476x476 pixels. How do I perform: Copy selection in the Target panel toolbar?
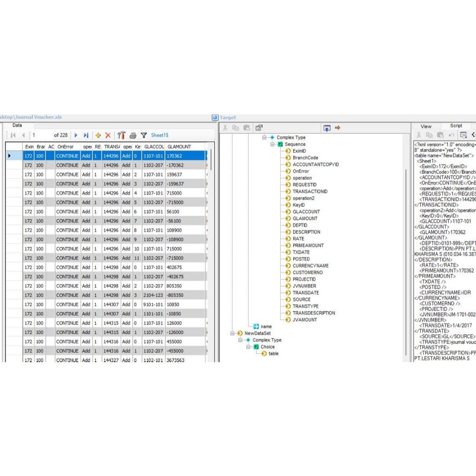235,128
